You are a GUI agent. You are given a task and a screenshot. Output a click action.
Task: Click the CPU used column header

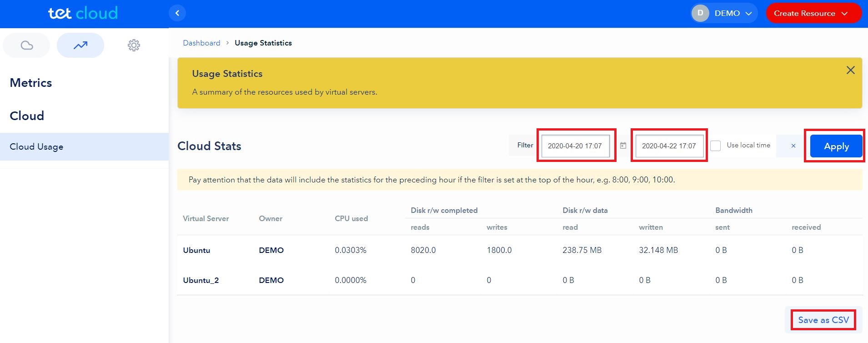pos(351,218)
